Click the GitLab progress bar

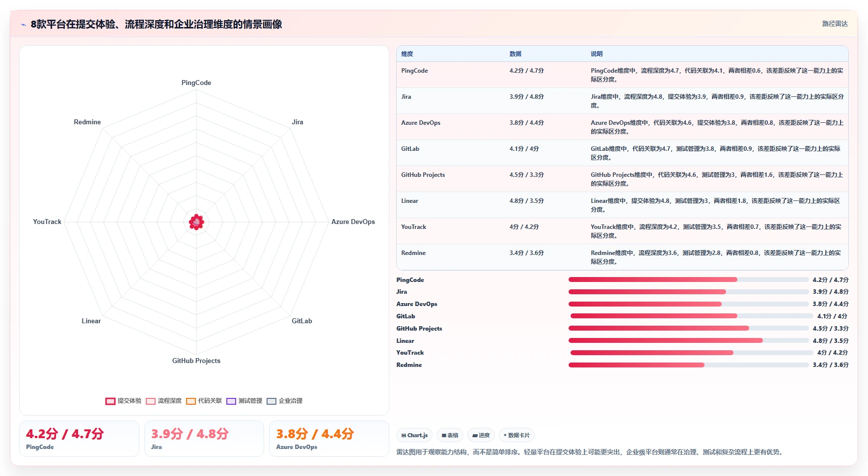pos(692,316)
